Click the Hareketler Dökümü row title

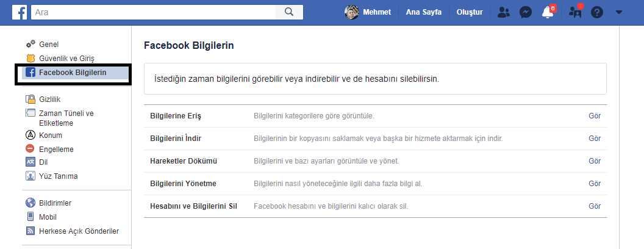(184, 161)
